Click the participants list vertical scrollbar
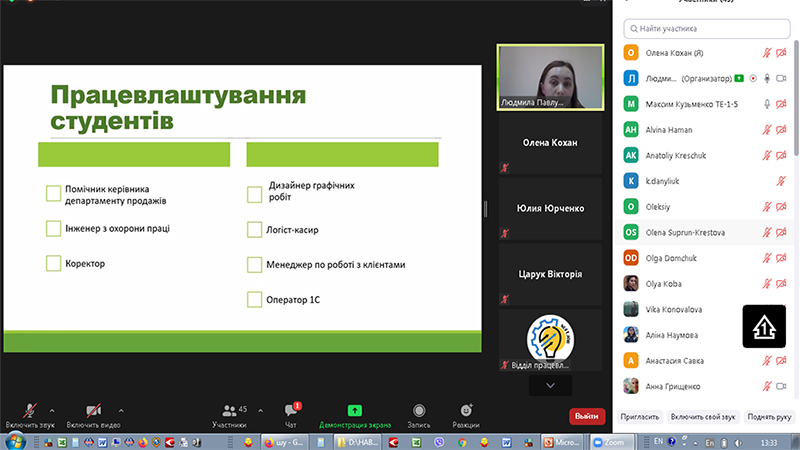This screenshot has width=800, height=450. [796, 97]
